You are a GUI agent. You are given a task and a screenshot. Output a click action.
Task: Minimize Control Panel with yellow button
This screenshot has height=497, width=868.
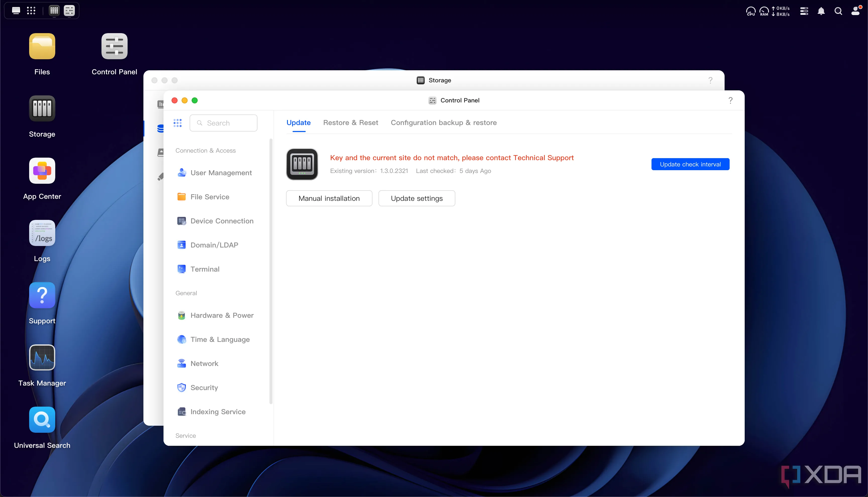coord(184,100)
